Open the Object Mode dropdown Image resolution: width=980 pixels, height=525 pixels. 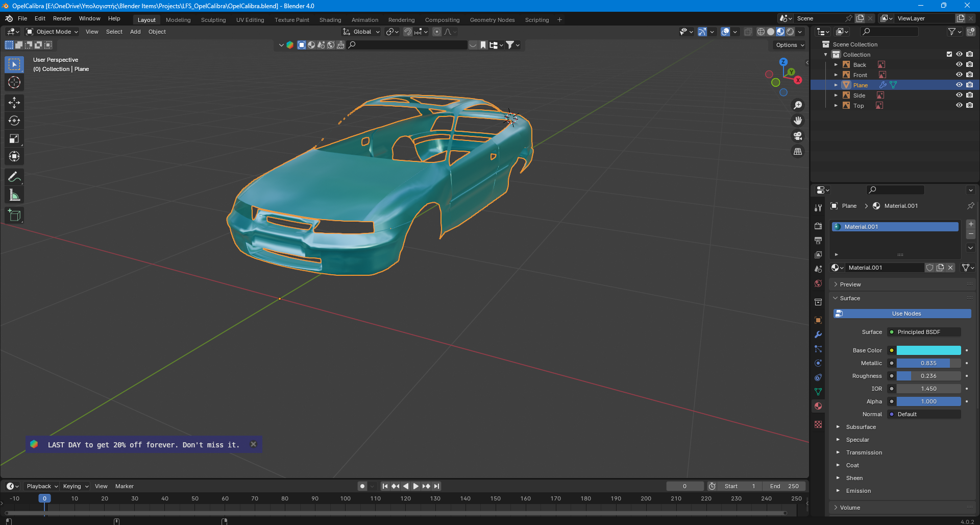point(52,32)
